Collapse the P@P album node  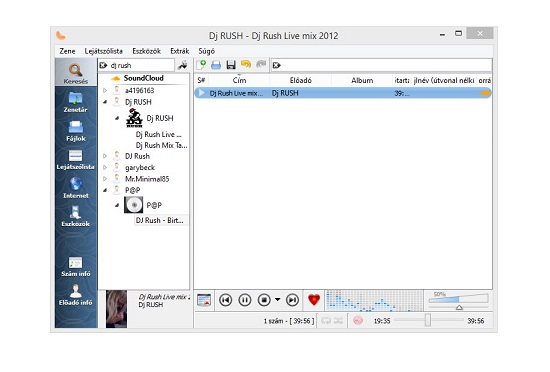pyautogui.click(x=117, y=205)
